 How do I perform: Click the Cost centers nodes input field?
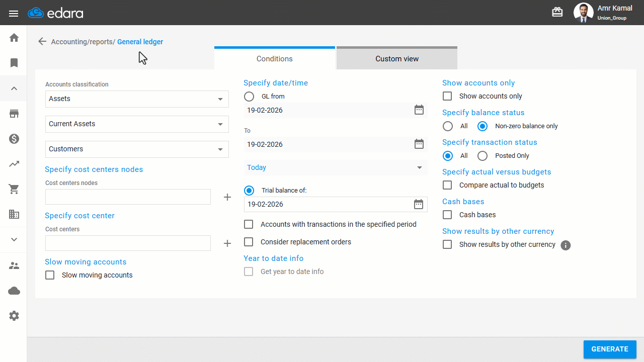(x=128, y=197)
